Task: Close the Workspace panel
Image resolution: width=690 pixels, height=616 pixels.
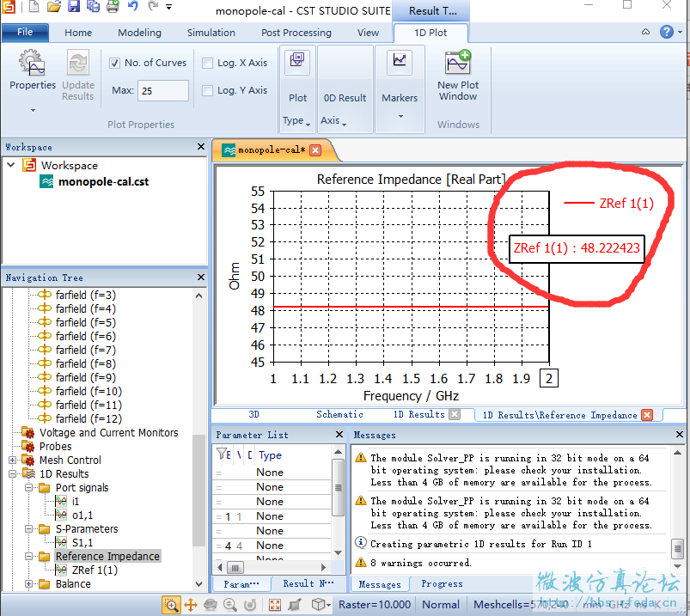Action: tap(201, 147)
